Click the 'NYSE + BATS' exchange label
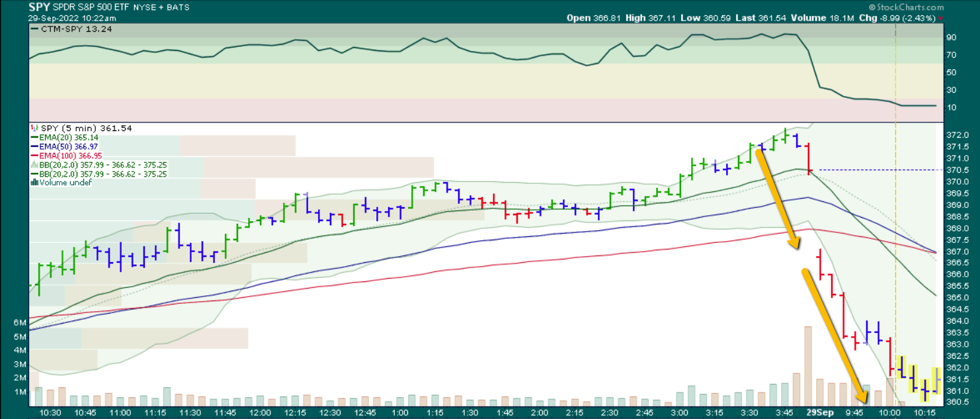 162,7
